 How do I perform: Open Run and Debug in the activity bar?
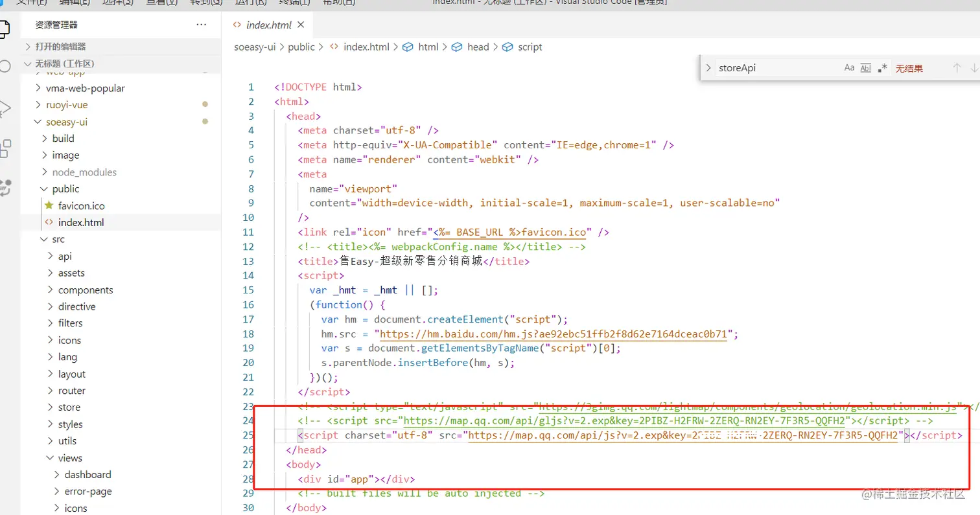pos(5,108)
